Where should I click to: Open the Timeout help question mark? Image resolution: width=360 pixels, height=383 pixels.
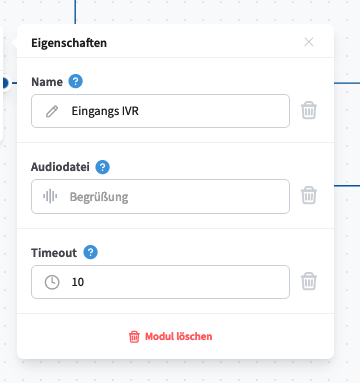[x=90, y=252]
